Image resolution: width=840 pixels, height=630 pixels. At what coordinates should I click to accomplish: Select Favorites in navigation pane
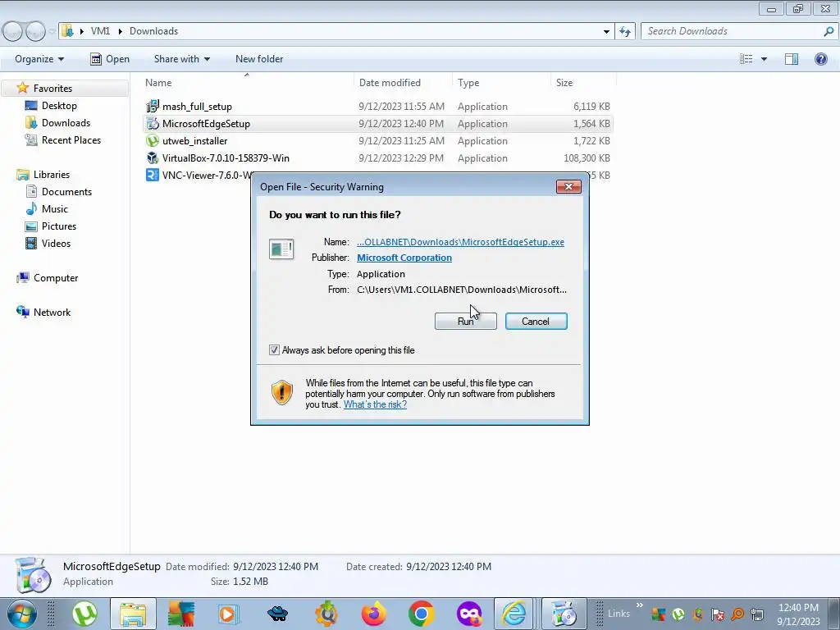(x=52, y=89)
